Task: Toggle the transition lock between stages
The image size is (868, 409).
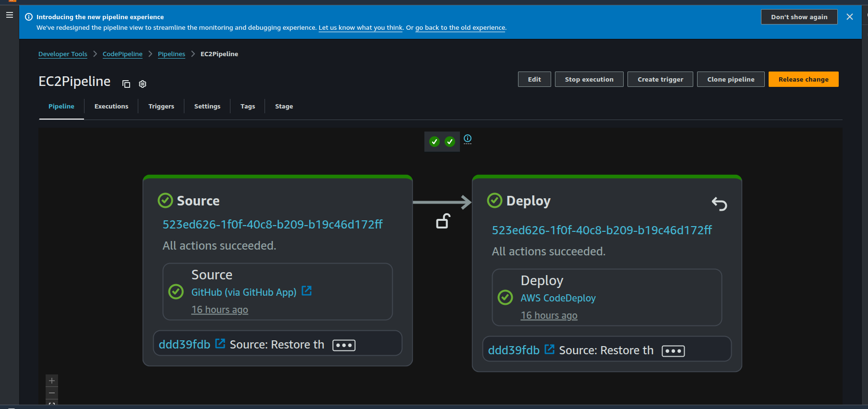Action: (x=443, y=221)
